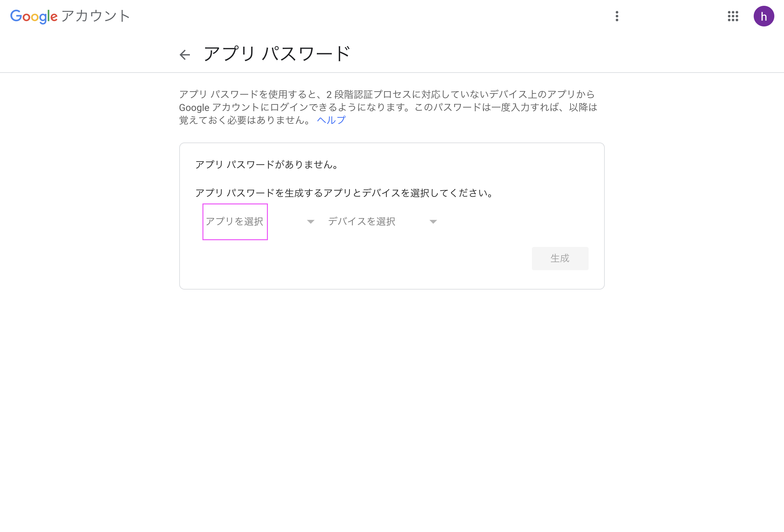
Task: Expand the デバイスを選択 dropdown
Action: click(382, 221)
